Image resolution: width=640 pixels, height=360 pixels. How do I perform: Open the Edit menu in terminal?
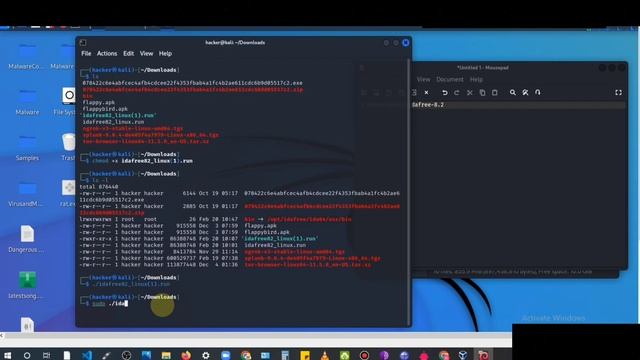pos(129,53)
